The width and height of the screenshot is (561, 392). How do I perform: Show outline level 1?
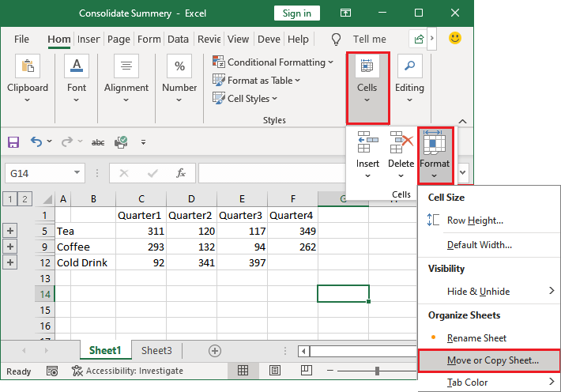pyautogui.click(x=10, y=199)
